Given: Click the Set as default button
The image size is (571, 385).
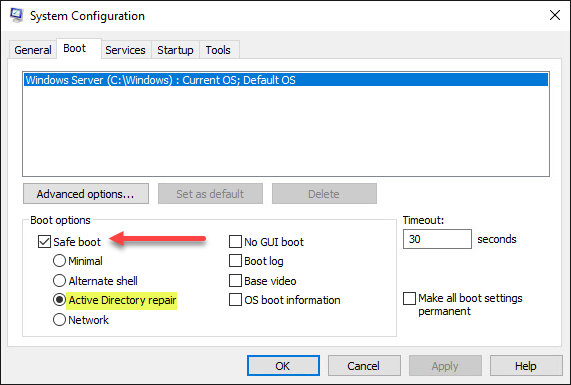Looking at the screenshot, I should pyautogui.click(x=210, y=194).
